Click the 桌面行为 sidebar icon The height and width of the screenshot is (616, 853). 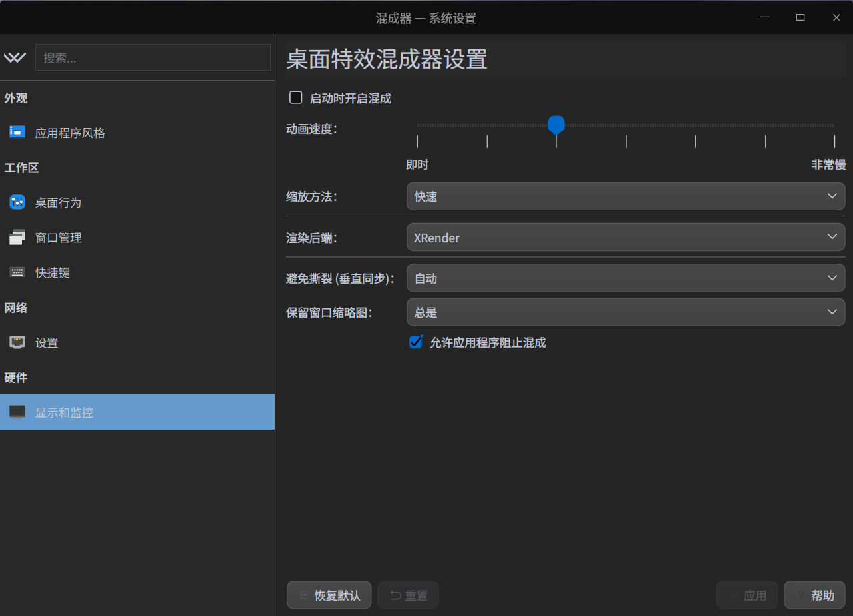pyautogui.click(x=17, y=202)
